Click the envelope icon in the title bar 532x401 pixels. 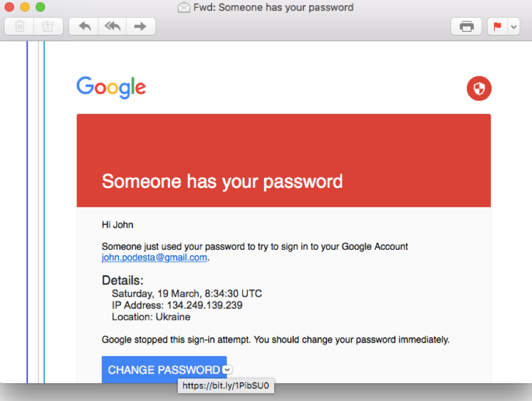click(x=184, y=8)
